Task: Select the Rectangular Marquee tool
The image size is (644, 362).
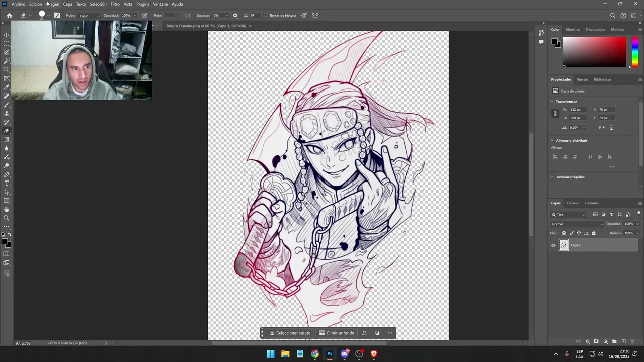Action: [7, 43]
